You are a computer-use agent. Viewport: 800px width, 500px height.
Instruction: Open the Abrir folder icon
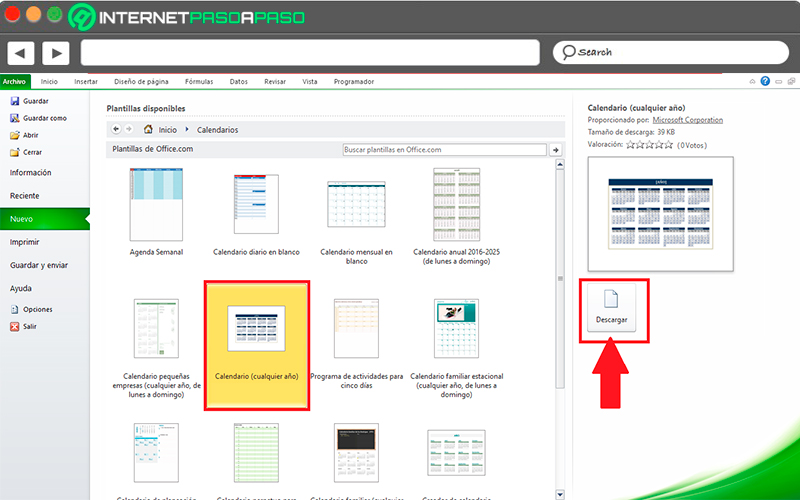coord(15,135)
